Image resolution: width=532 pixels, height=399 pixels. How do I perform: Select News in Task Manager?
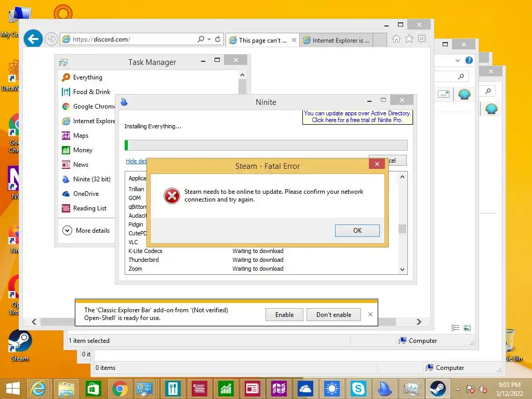(81, 165)
